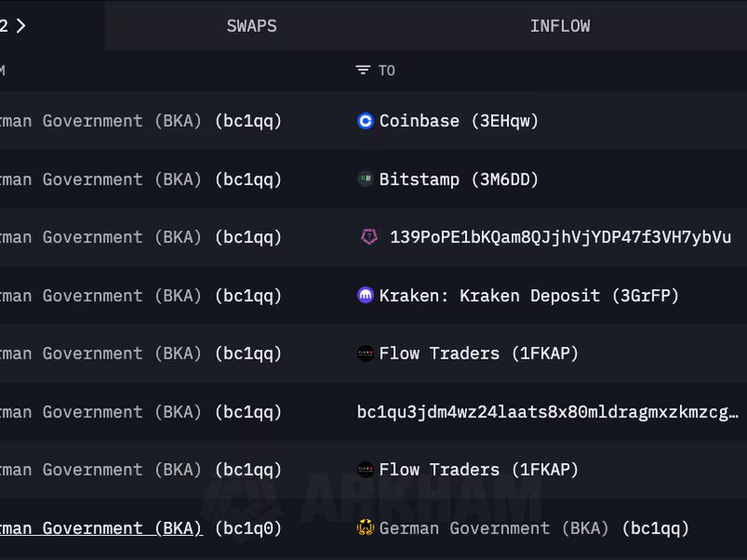Go to next page using the chevron arrow
This screenshot has height=560, width=747.
click(x=21, y=26)
